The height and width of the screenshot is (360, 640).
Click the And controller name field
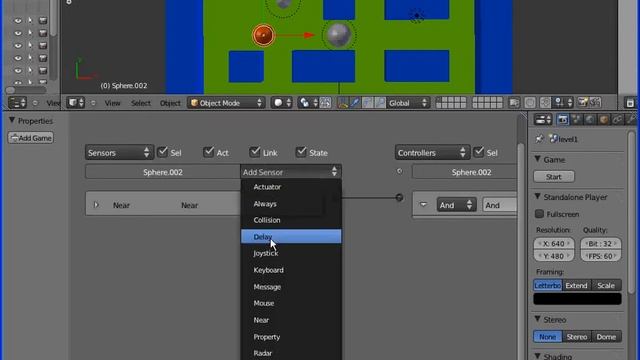coord(500,205)
